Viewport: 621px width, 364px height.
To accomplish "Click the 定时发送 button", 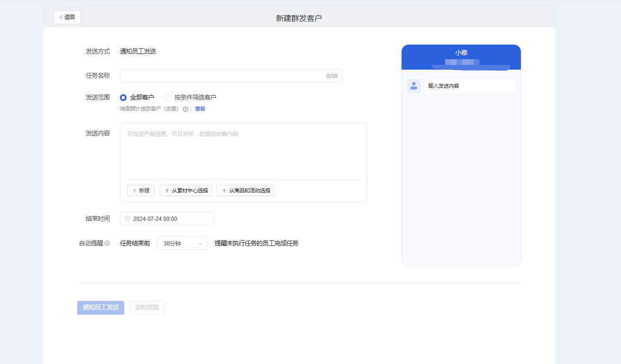I will click(147, 308).
